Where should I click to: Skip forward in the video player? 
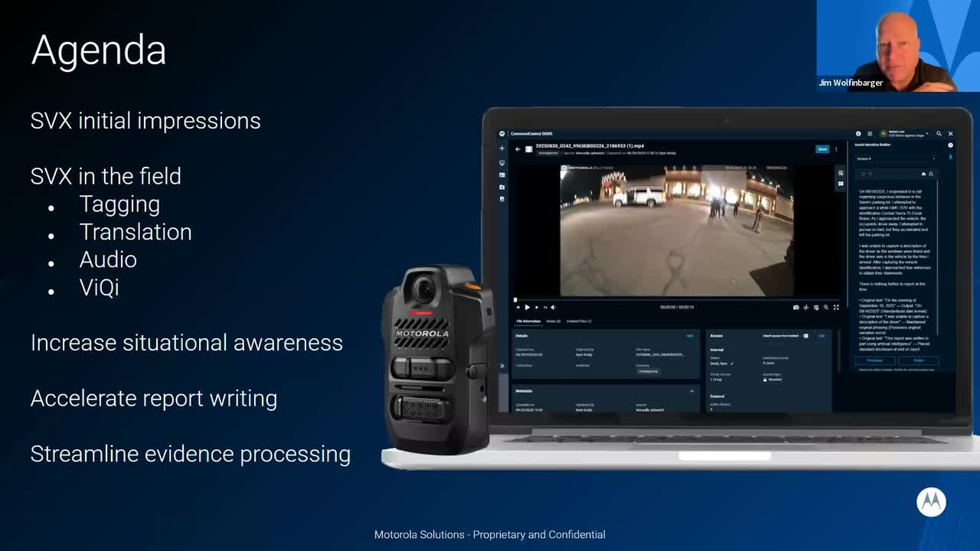(536, 307)
